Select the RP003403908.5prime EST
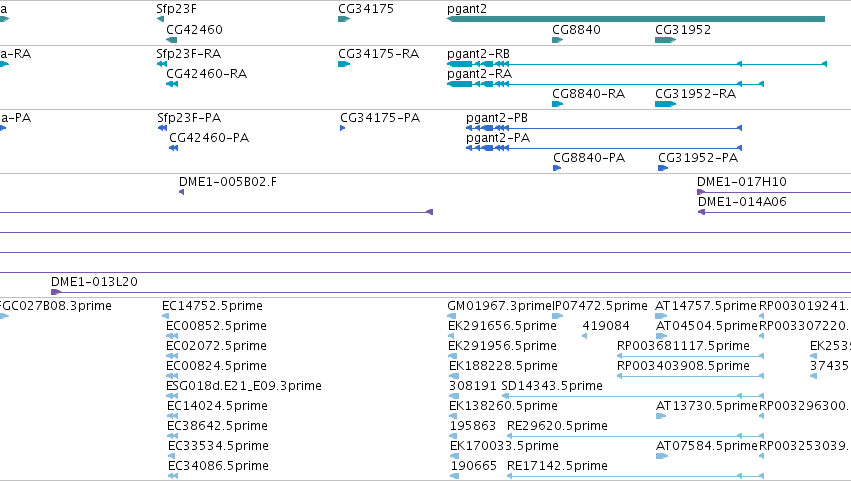 pos(690,376)
